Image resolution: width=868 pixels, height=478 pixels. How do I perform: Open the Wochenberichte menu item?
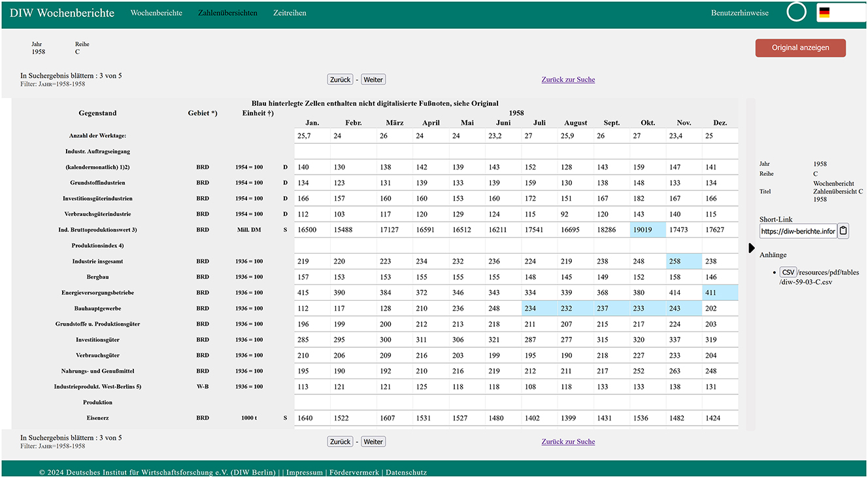[156, 12]
